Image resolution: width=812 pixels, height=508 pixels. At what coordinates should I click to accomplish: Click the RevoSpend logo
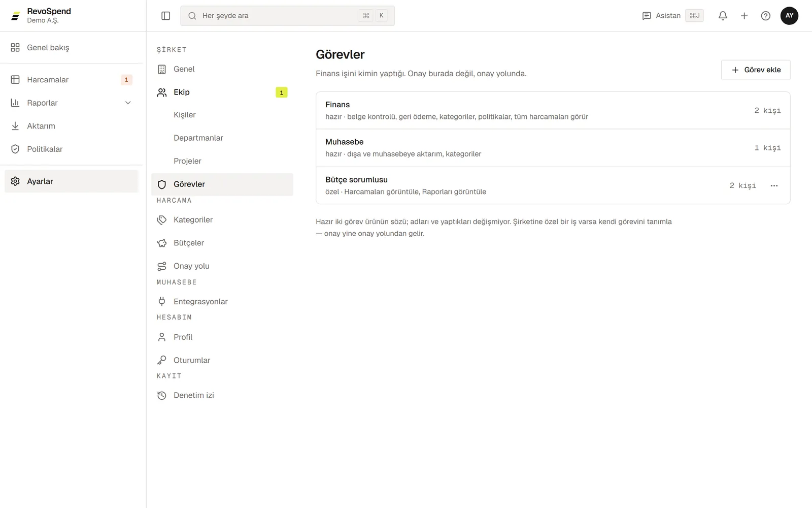coord(16,16)
